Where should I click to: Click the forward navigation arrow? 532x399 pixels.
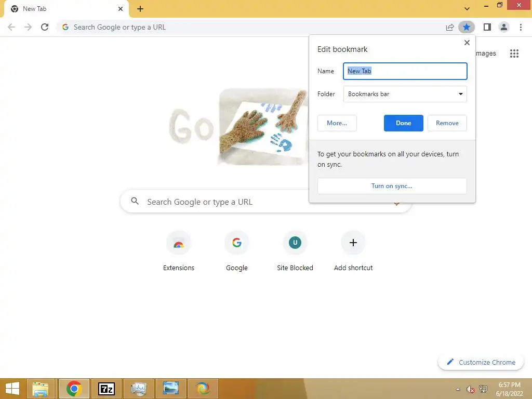coord(28,27)
